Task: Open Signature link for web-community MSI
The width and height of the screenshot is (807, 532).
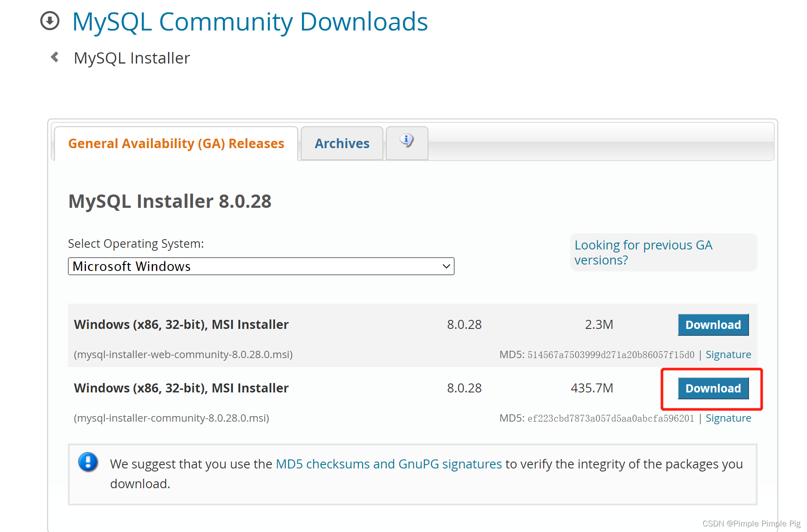Action: tap(728, 355)
